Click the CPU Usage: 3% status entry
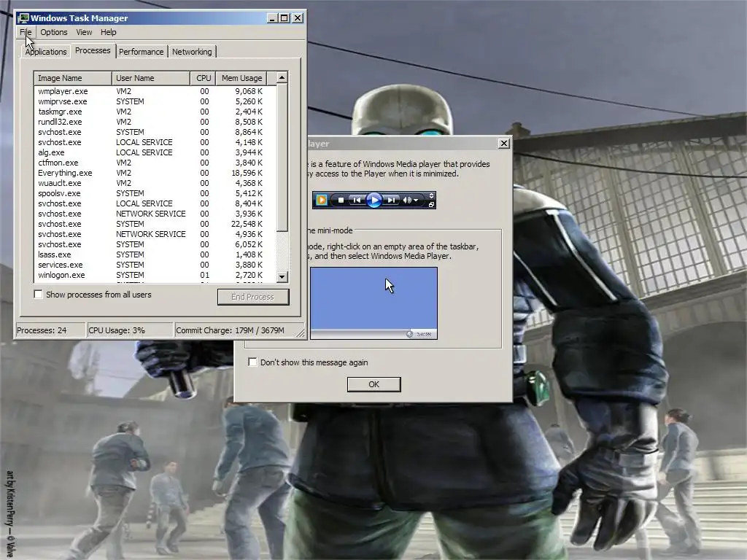 pyautogui.click(x=130, y=330)
